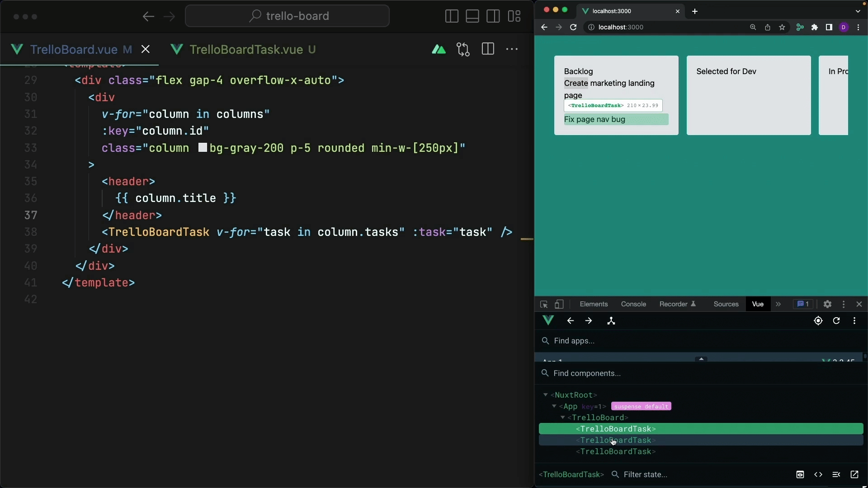Refresh the Vue DevTools
This screenshot has height=488, width=868.
836,321
